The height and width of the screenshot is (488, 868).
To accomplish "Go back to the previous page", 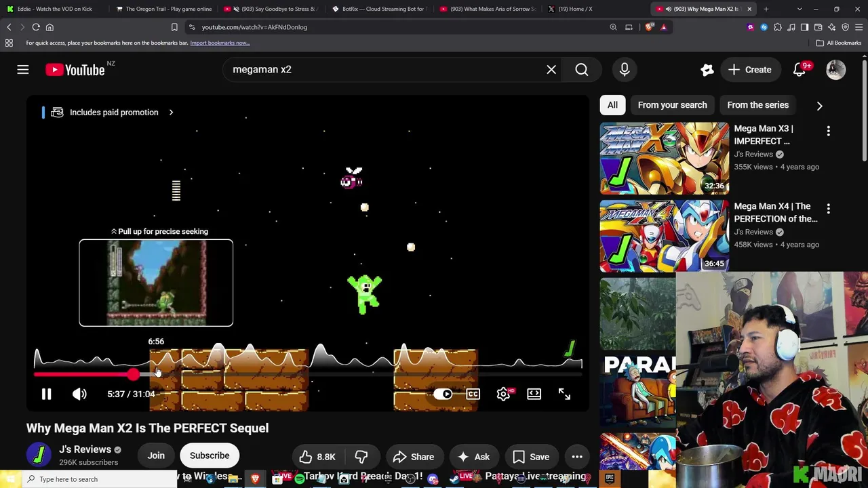I will coord(9,27).
